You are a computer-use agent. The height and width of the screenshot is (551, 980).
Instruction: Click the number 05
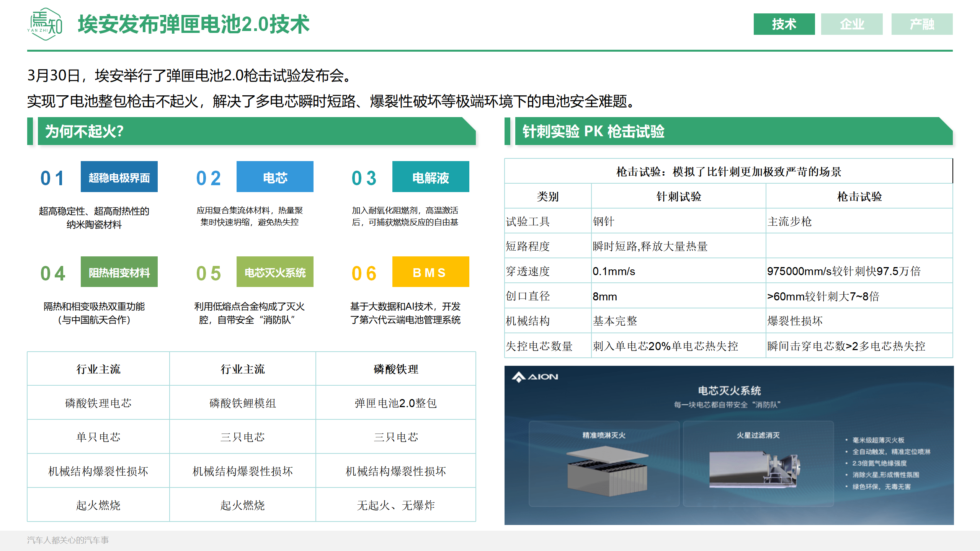click(209, 274)
